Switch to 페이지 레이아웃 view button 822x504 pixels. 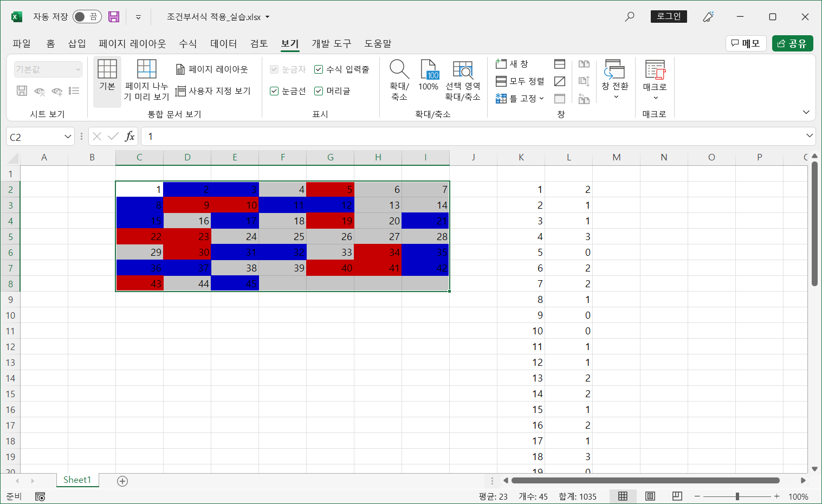point(212,69)
